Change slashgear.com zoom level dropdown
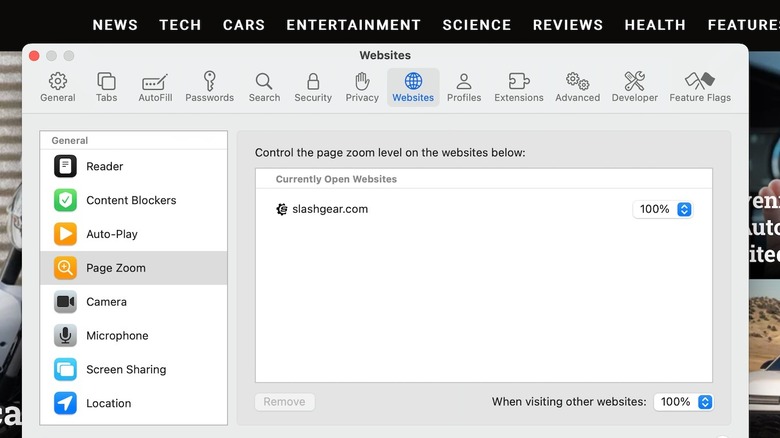This screenshot has width=780, height=438. tap(663, 209)
